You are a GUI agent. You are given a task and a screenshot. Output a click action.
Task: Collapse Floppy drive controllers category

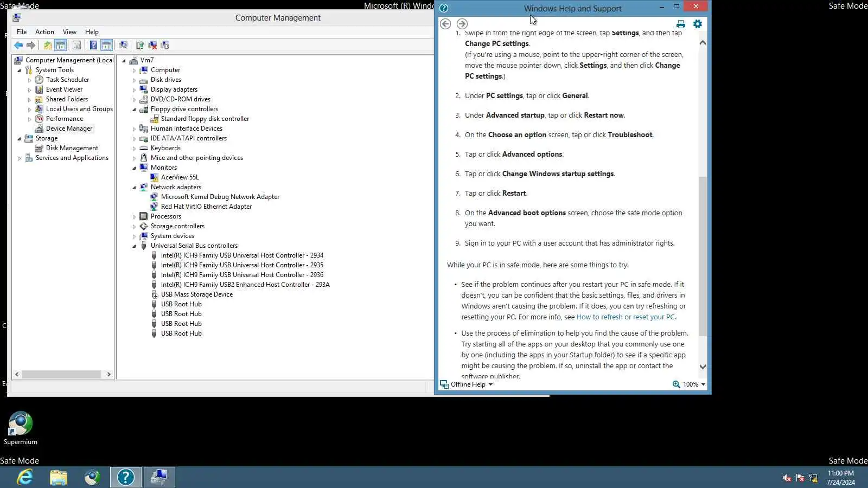[x=134, y=110]
